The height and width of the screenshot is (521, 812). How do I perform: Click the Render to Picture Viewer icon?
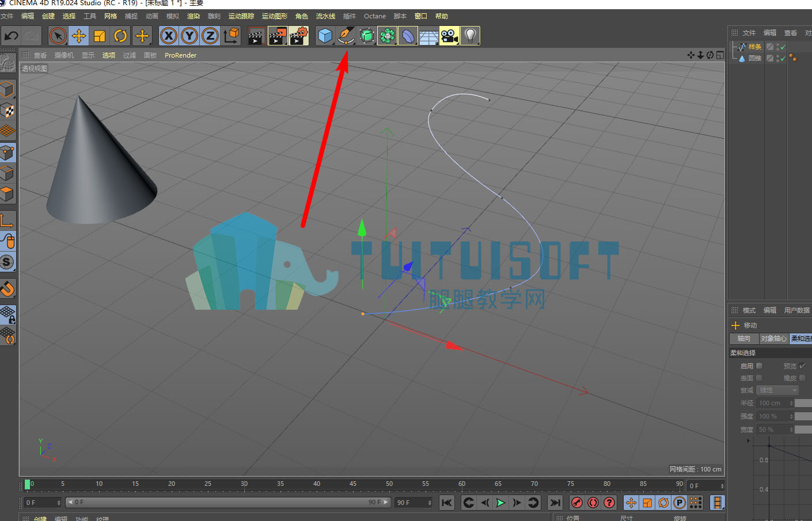[278, 36]
